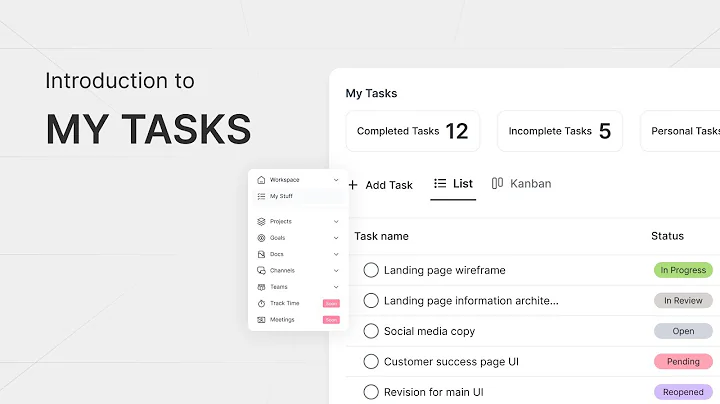Open the Customer success page UI name
Image resolution: width=720 pixels, height=404 pixels.
[x=451, y=362]
